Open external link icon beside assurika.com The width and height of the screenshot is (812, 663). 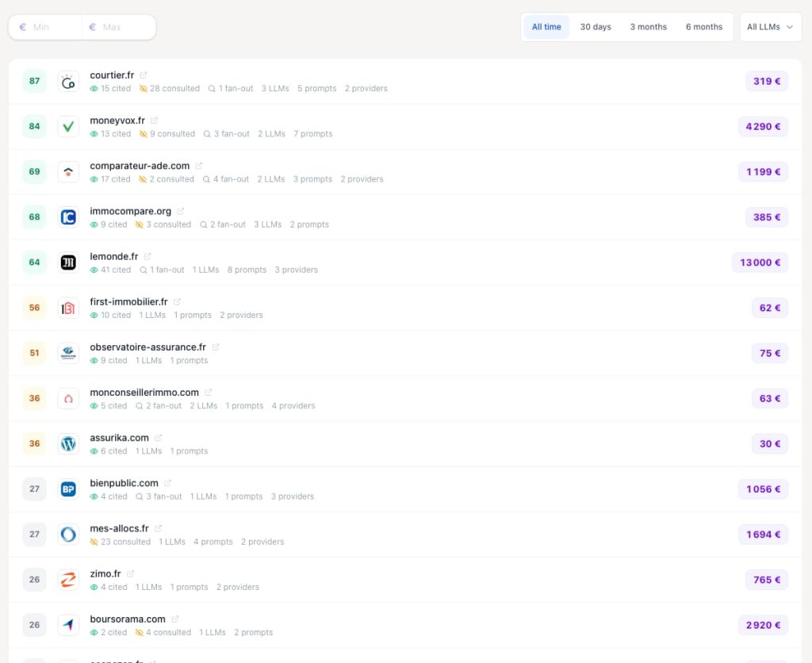158,438
